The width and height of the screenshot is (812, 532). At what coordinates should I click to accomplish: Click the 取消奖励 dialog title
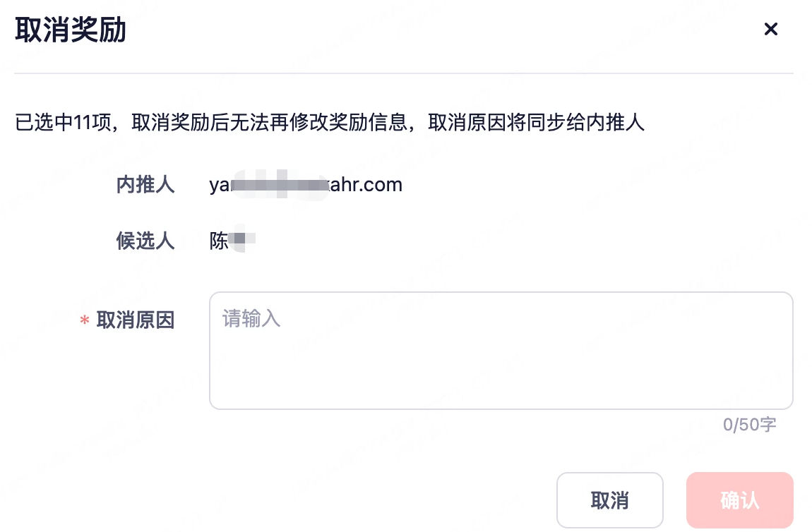coord(71,30)
